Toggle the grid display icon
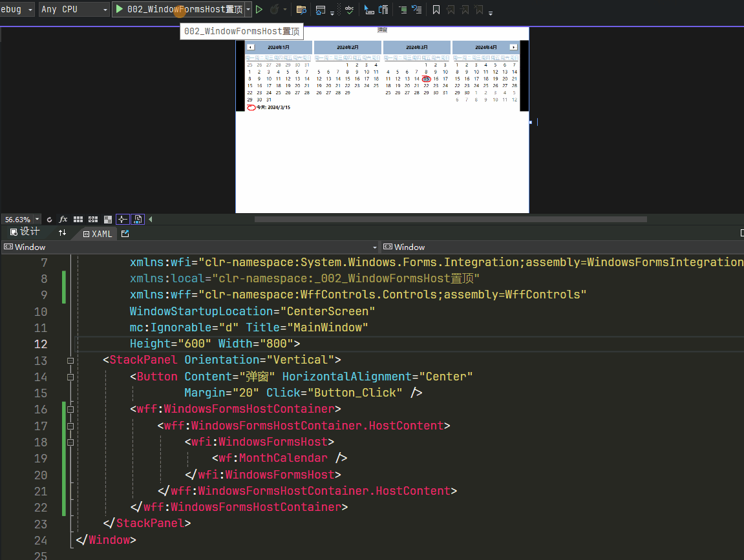The width and height of the screenshot is (744, 560). pos(78,219)
